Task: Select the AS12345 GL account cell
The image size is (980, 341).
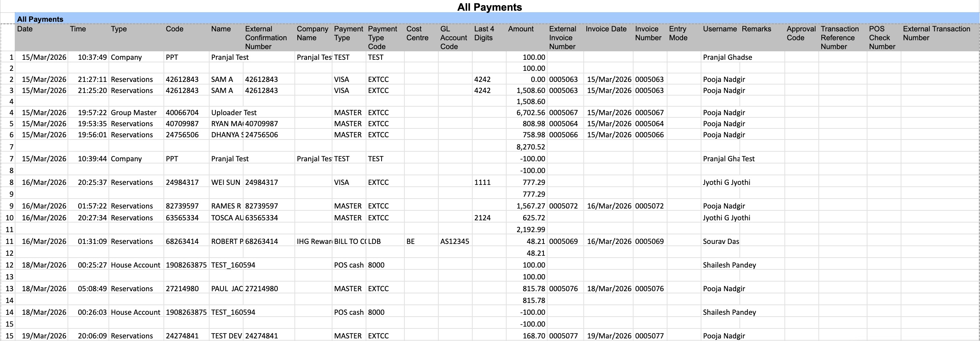Action: (455, 241)
